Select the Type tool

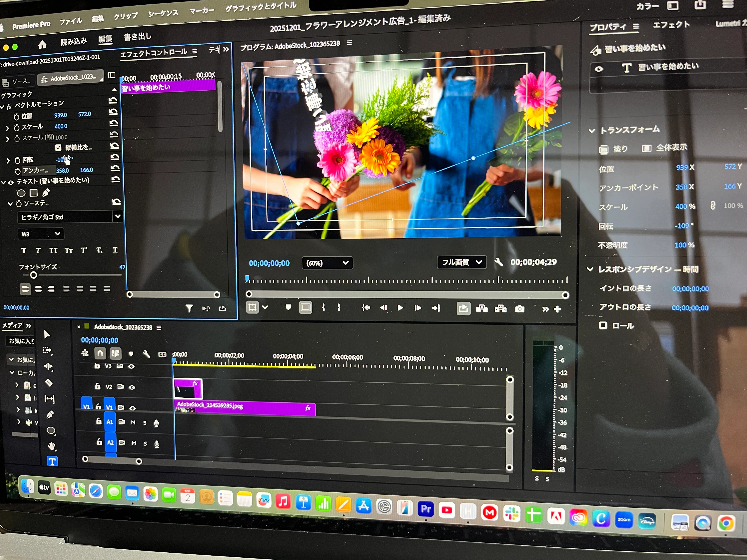coord(52,461)
